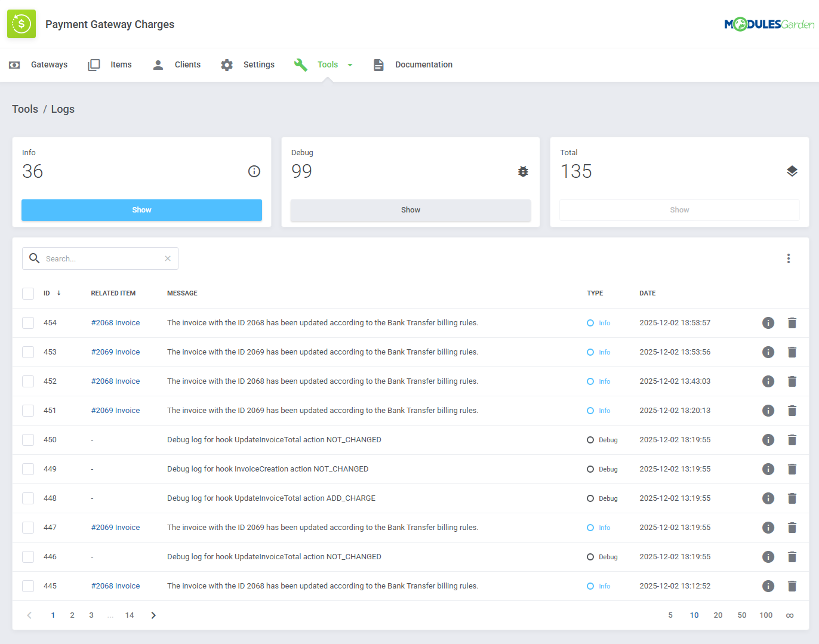
Task: Click the trash icon for log entry 450
Action: click(x=792, y=440)
